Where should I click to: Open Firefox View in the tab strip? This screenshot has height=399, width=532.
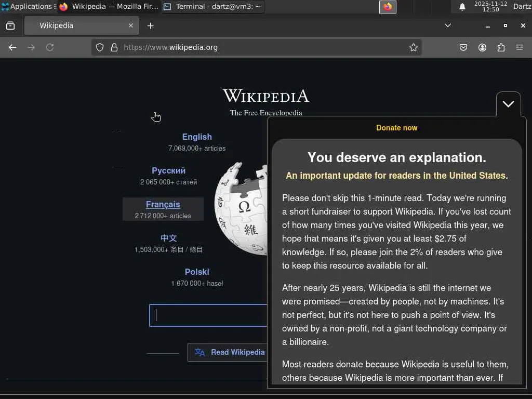pos(10,25)
